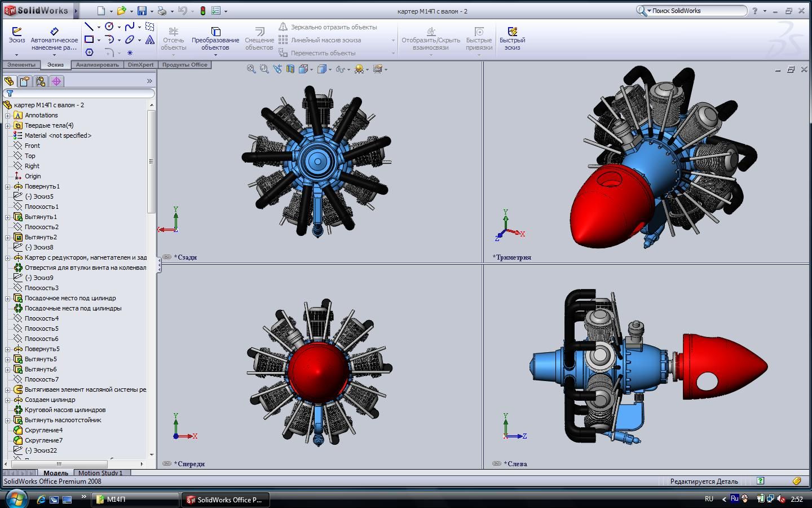
Task: Click the Rebuild traffic light icon
Action: 202,11
